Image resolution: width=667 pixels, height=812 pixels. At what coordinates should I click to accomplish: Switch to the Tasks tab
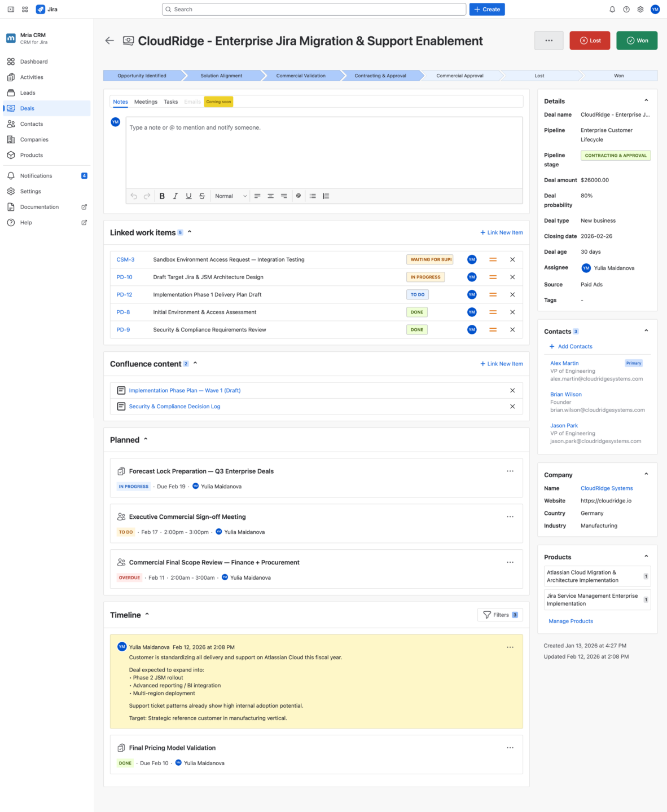(171, 102)
